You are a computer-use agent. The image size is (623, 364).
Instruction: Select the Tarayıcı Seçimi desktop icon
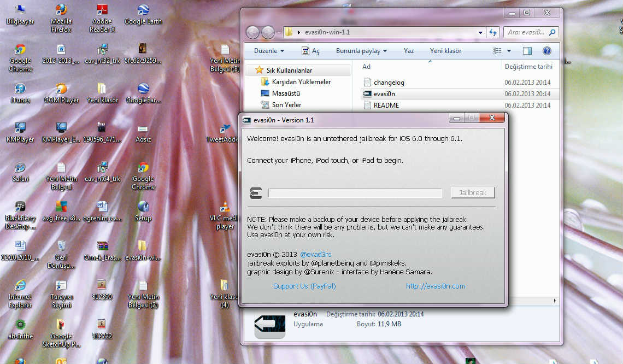61,294
